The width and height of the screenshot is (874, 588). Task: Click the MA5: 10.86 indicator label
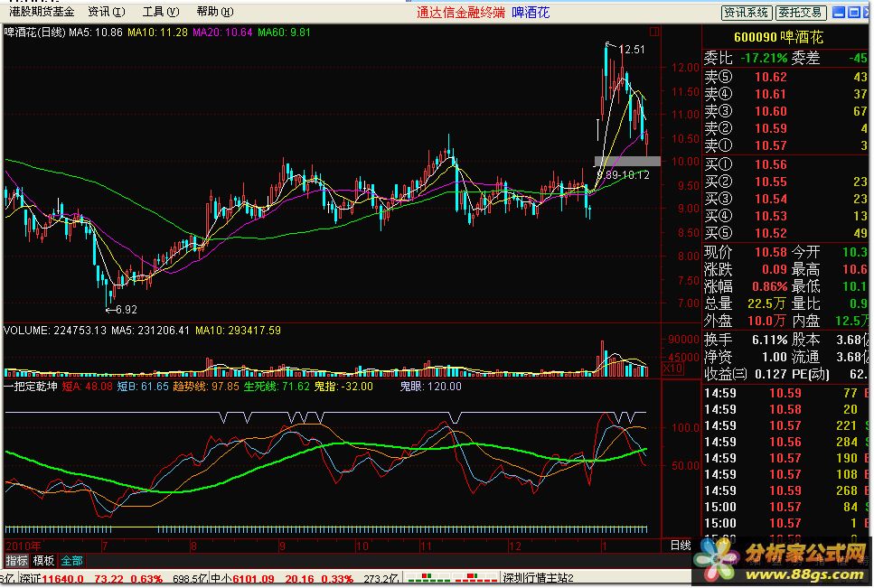point(95,33)
